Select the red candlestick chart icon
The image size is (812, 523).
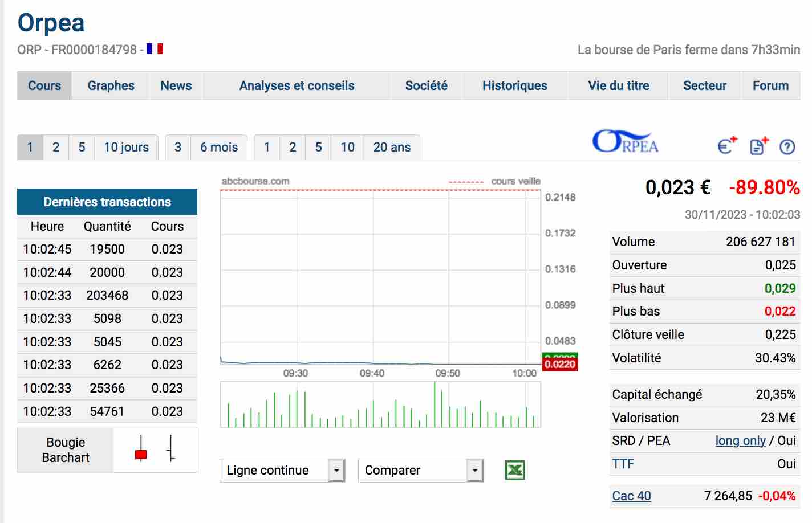pyautogui.click(x=141, y=450)
